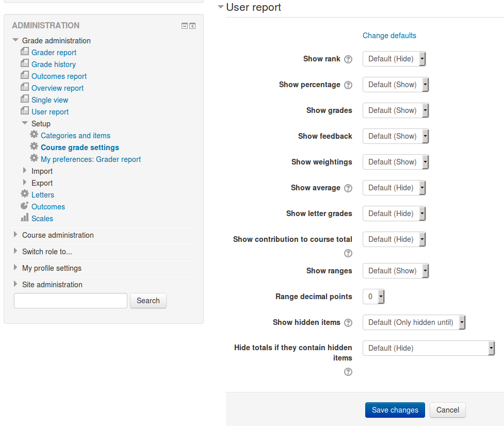The image size is (504, 426).
Task: Click the help icon next to Show rank
Action: point(348,59)
